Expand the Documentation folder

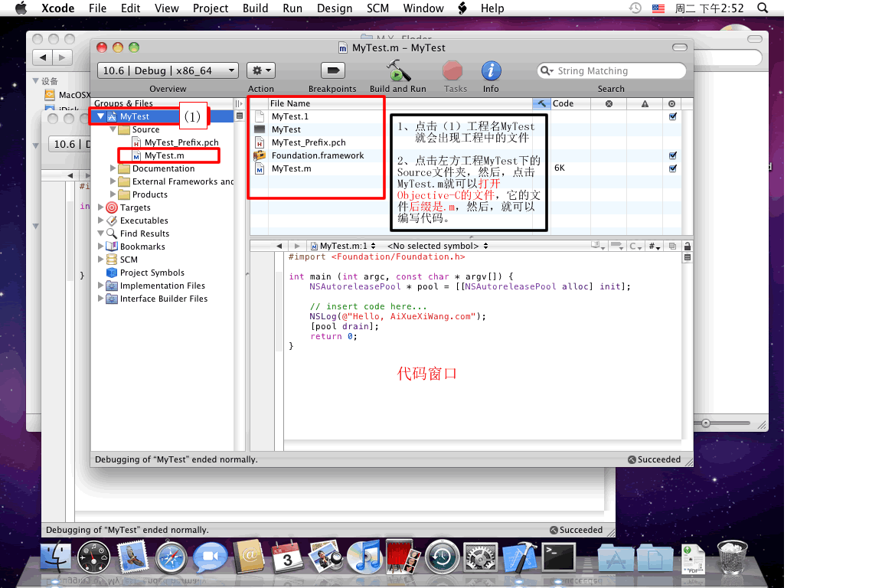click(113, 168)
